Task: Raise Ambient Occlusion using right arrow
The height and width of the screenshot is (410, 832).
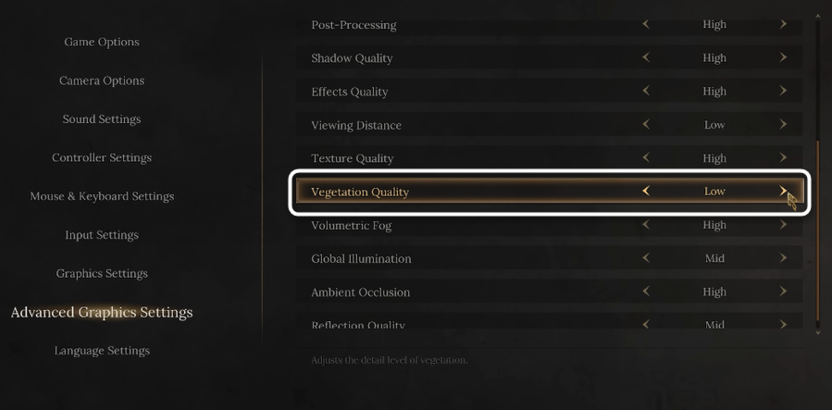Action: tap(783, 292)
